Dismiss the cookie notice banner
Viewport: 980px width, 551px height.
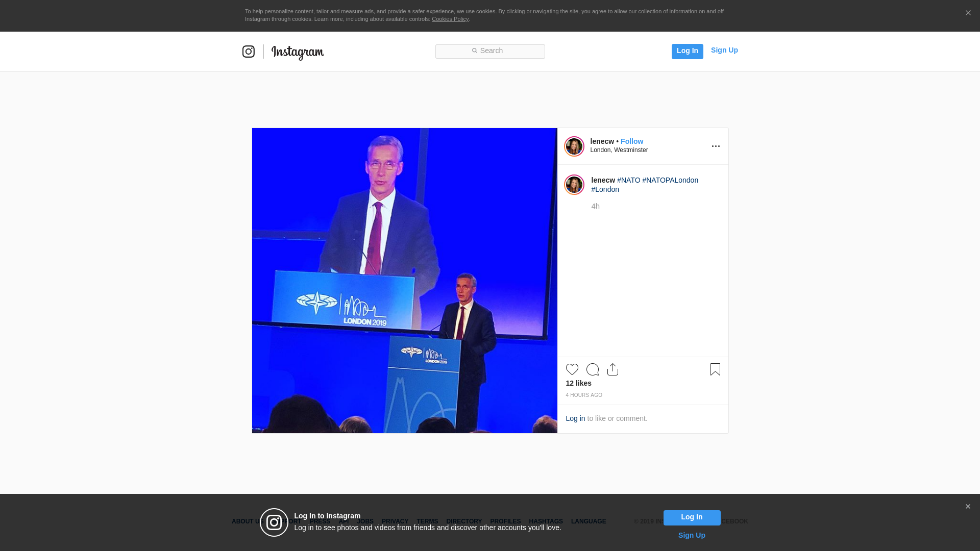click(968, 13)
